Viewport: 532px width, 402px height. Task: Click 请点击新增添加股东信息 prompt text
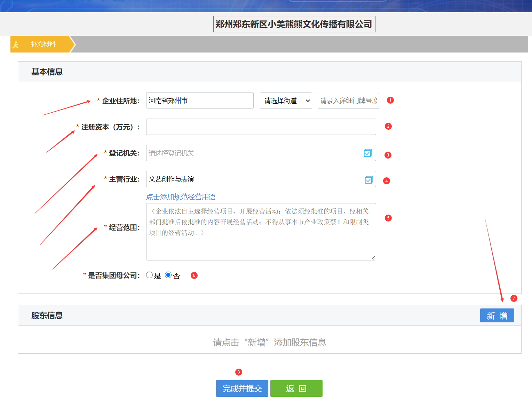coord(269,343)
